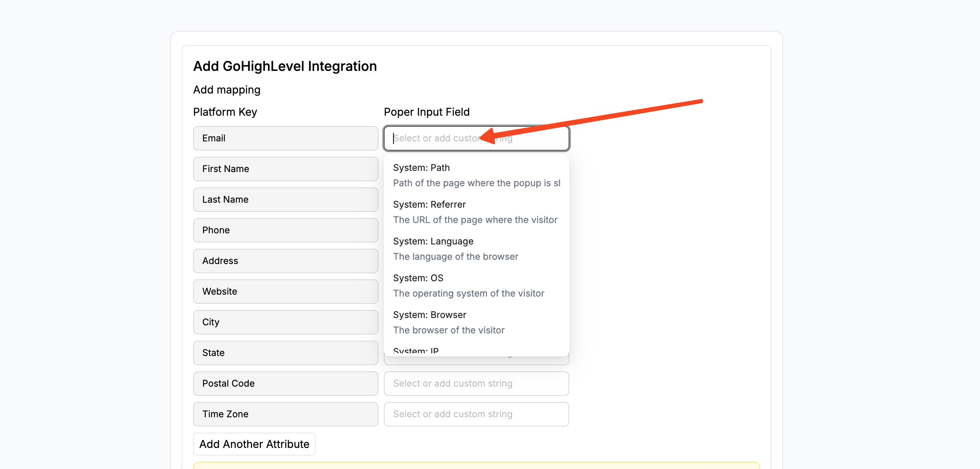Click the Time Zone platform key field

click(286, 414)
